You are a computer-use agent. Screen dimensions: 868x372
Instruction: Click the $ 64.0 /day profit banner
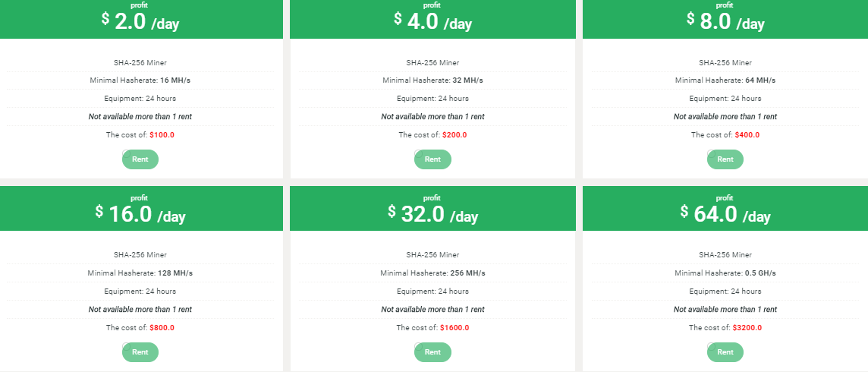coord(725,213)
